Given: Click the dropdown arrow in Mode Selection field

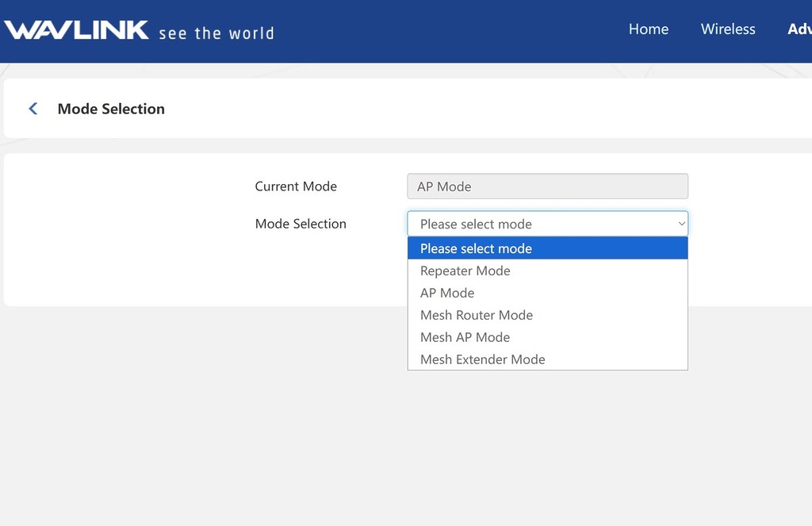Looking at the screenshot, I should pyautogui.click(x=681, y=224).
